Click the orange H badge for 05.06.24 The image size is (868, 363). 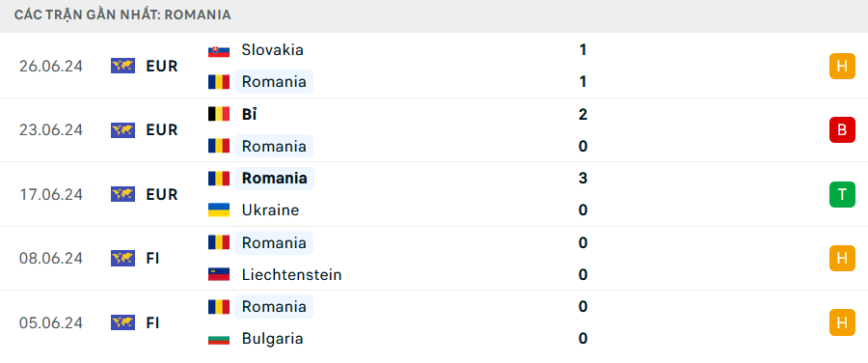tap(842, 322)
